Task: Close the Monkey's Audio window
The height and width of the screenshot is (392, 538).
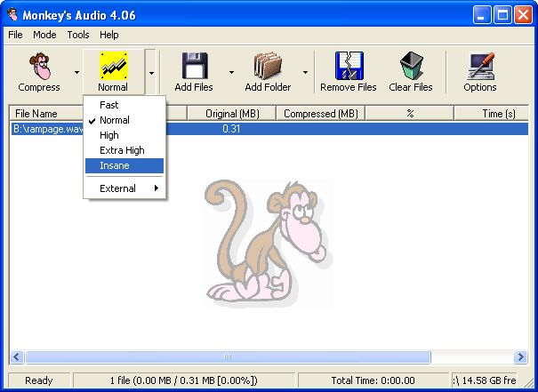Action: click(x=523, y=15)
